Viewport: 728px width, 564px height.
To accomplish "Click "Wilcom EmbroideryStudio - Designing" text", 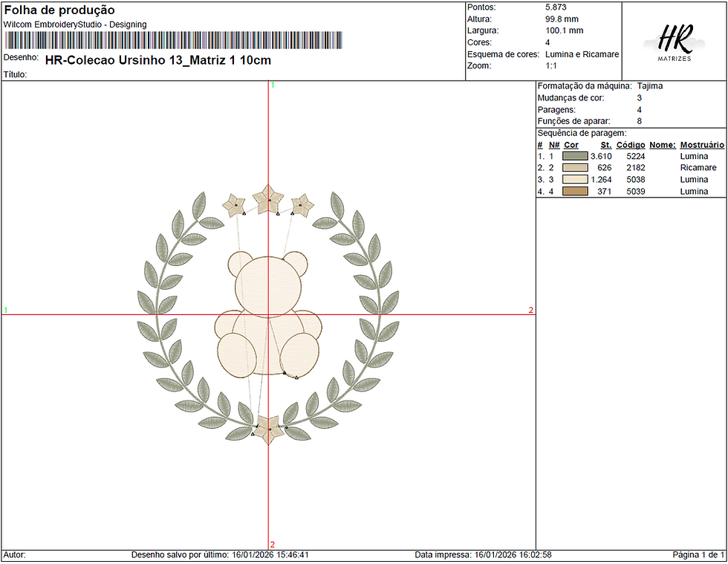I will [75, 25].
